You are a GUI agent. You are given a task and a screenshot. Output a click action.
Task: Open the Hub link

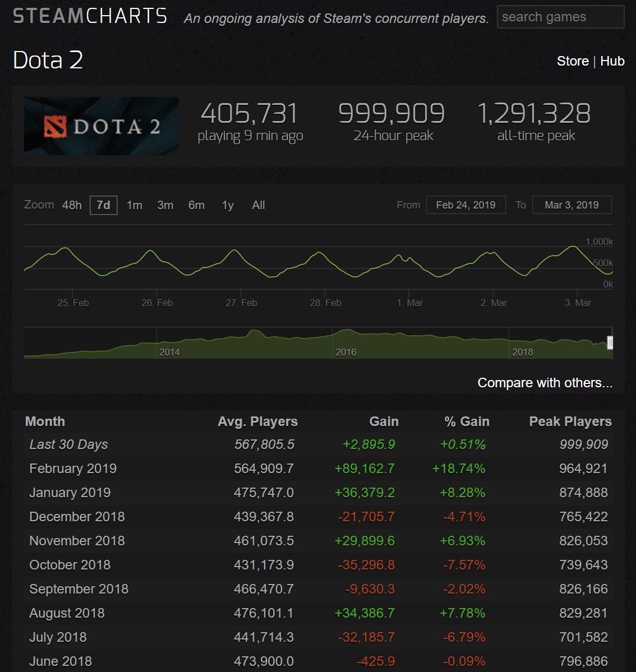(x=612, y=61)
